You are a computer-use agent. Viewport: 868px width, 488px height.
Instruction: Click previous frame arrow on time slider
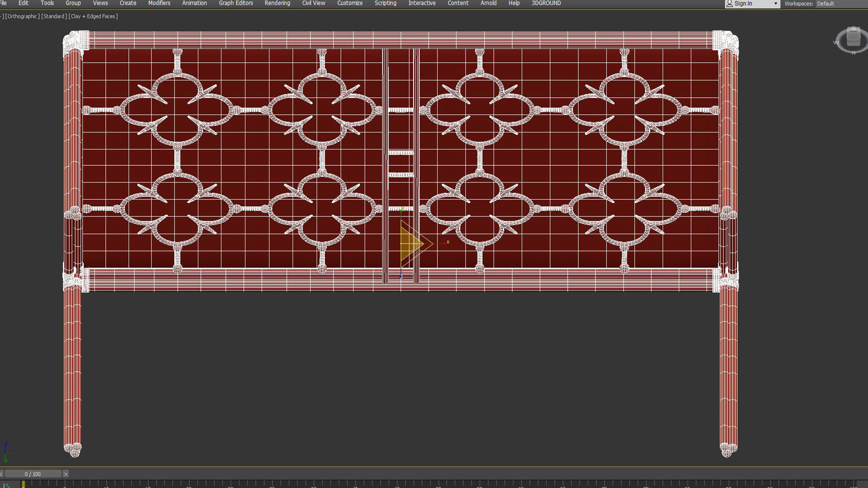tap(1, 474)
